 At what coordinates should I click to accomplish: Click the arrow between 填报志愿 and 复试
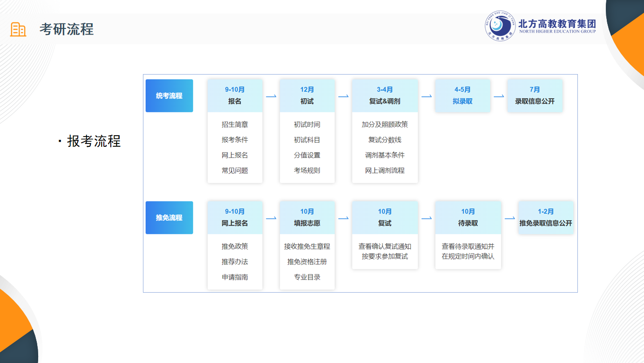tap(343, 218)
